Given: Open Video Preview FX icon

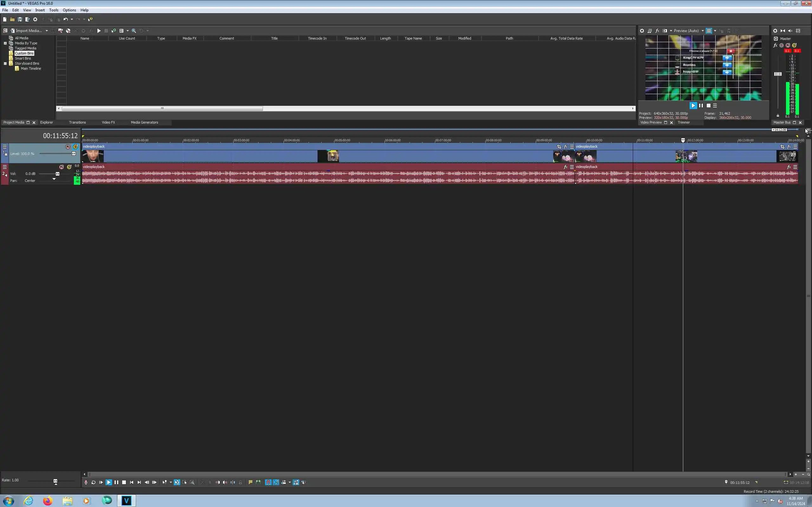Looking at the screenshot, I should [657, 30].
